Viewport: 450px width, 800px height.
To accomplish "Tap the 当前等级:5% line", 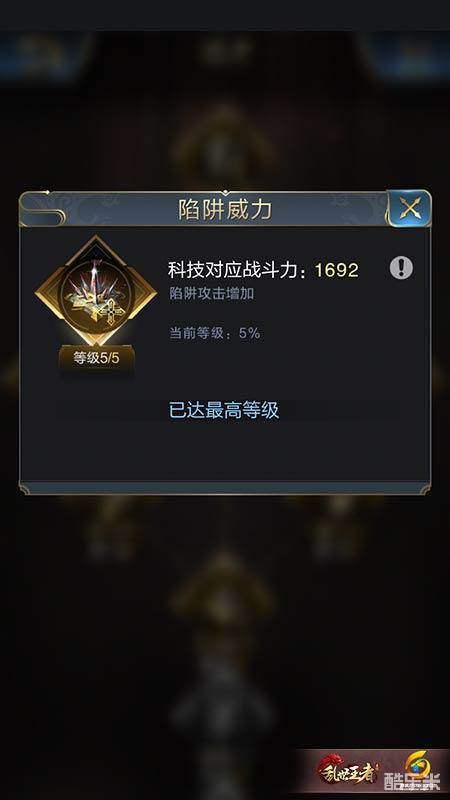I will [215, 333].
